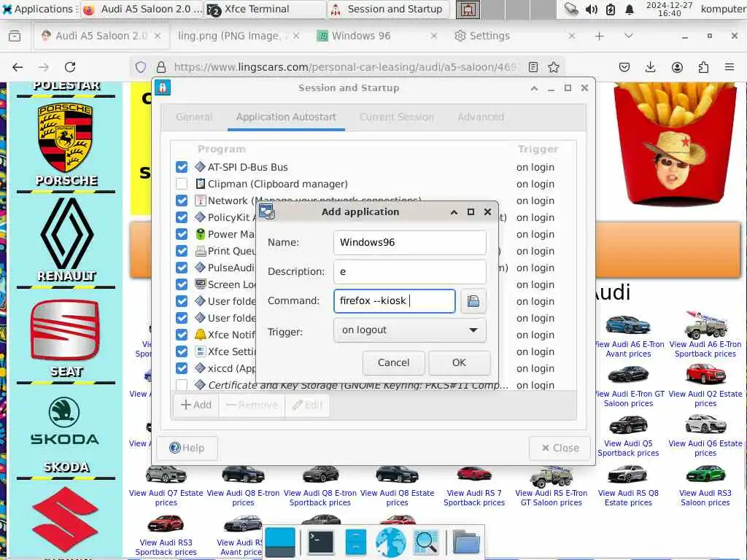Open Firefox downloads panel

[650, 67]
